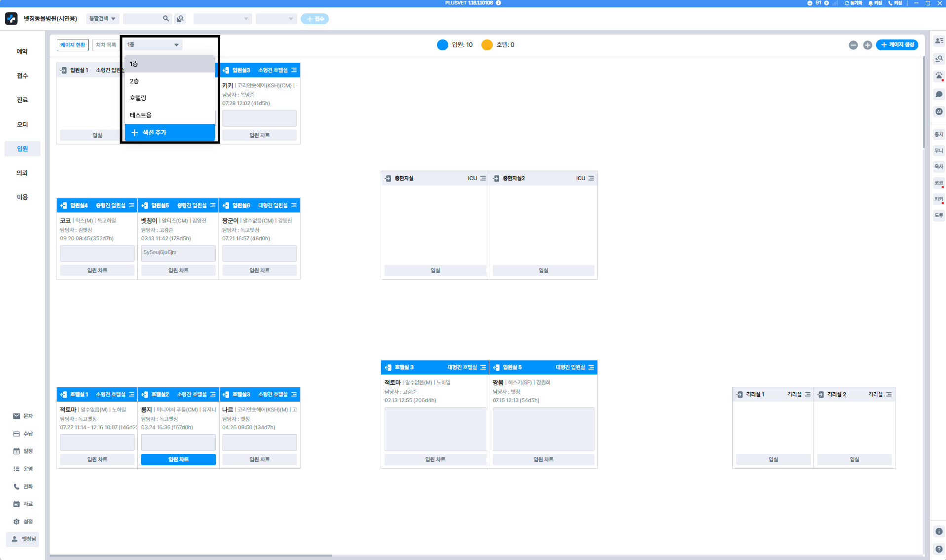Click the AI icon in right sidebar

click(x=939, y=112)
